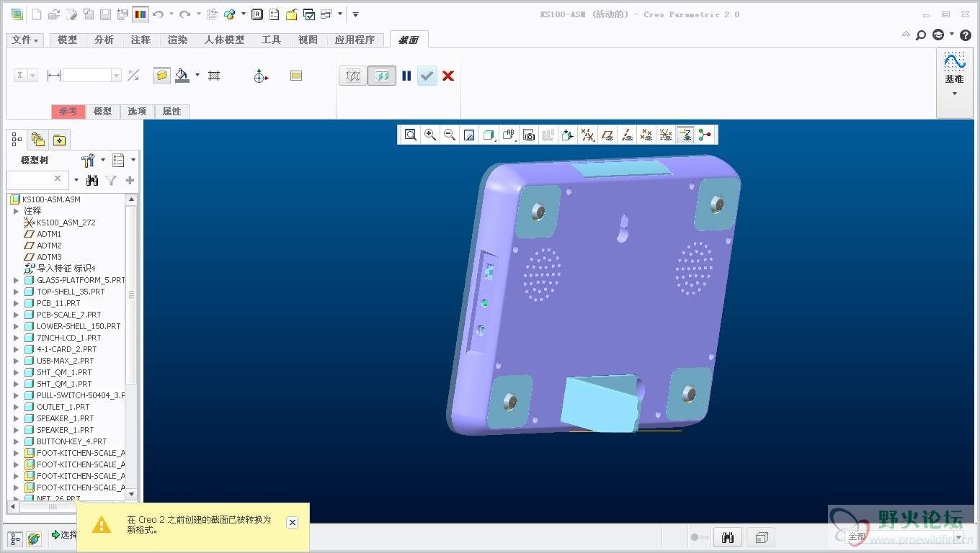The image size is (980, 553).
Task: Toggle the cap surface display button
Action: [162, 76]
